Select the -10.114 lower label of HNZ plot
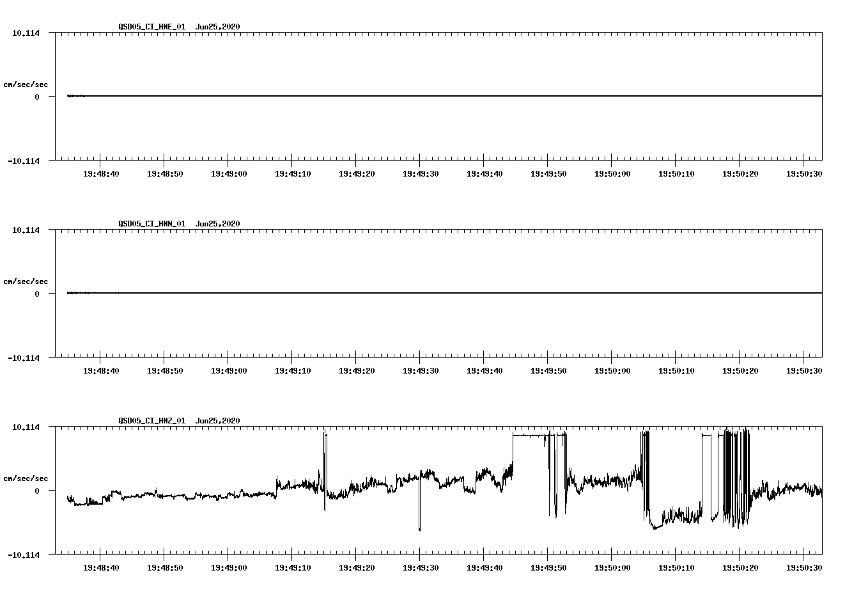 (x=24, y=555)
